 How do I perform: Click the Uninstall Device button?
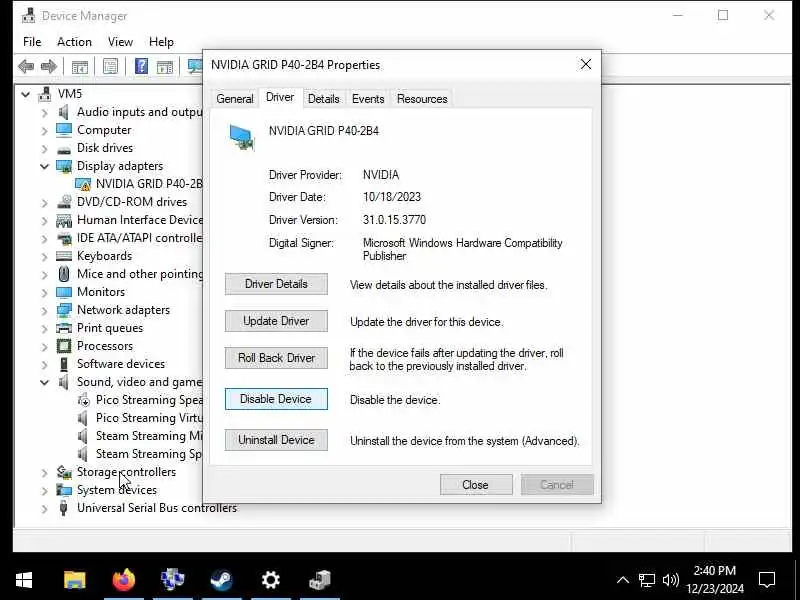click(x=276, y=440)
